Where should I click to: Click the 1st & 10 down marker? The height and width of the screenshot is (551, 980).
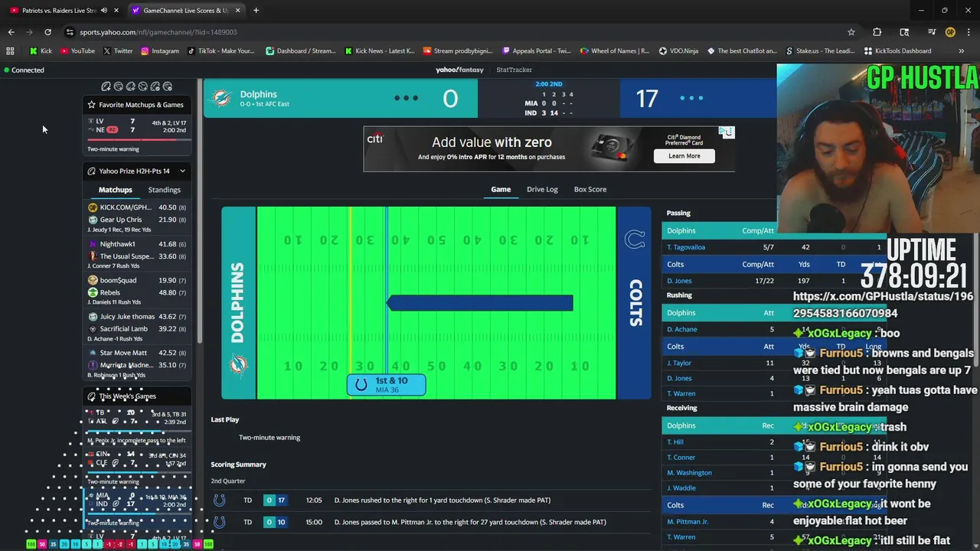tap(386, 384)
